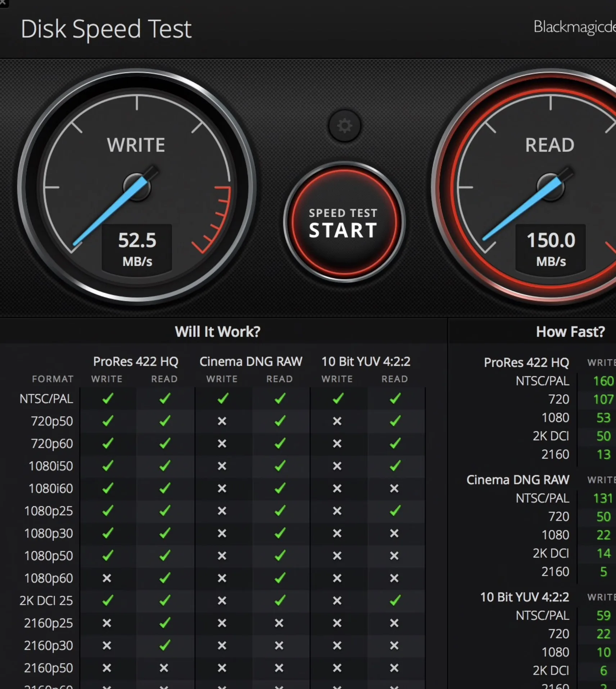Viewport: 616px width, 689px height.
Task: Click the 10 Bit YUV 4:2:2 heading in How Fast
Action: pos(525,597)
